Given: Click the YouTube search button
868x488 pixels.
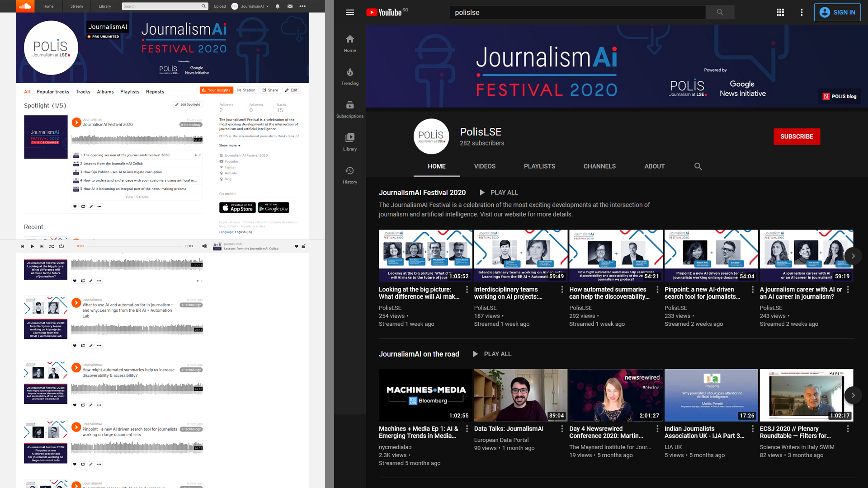Looking at the screenshot, I should click(x=720, y=13).
